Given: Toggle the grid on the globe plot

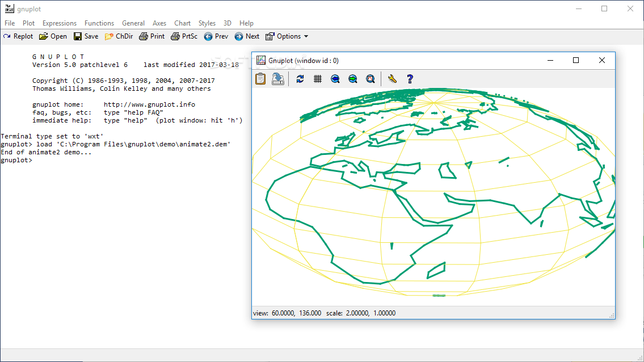Looking at the screenshot, I should [318, 78].
